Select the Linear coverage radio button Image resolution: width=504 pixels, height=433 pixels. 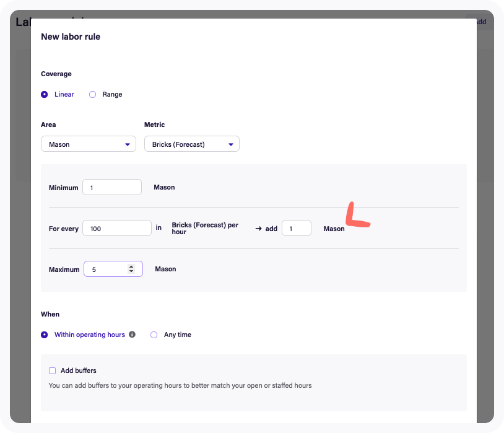click(x=45, y=95)
